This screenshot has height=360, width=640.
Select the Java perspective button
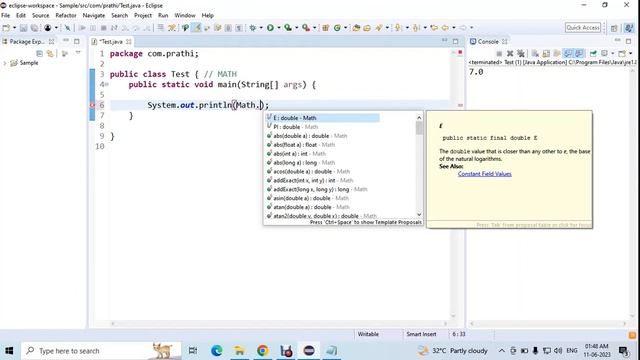[629, 28]
